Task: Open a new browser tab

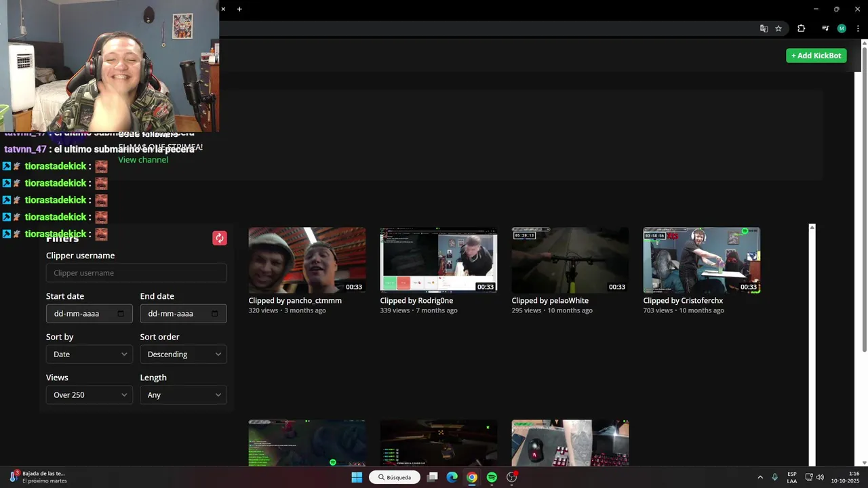Action: 239,9
